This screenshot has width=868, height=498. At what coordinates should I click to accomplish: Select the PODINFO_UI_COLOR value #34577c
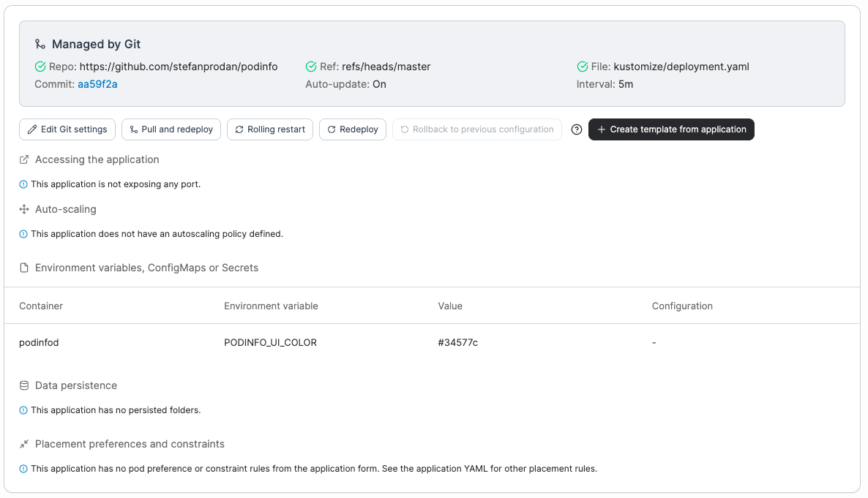458,342
